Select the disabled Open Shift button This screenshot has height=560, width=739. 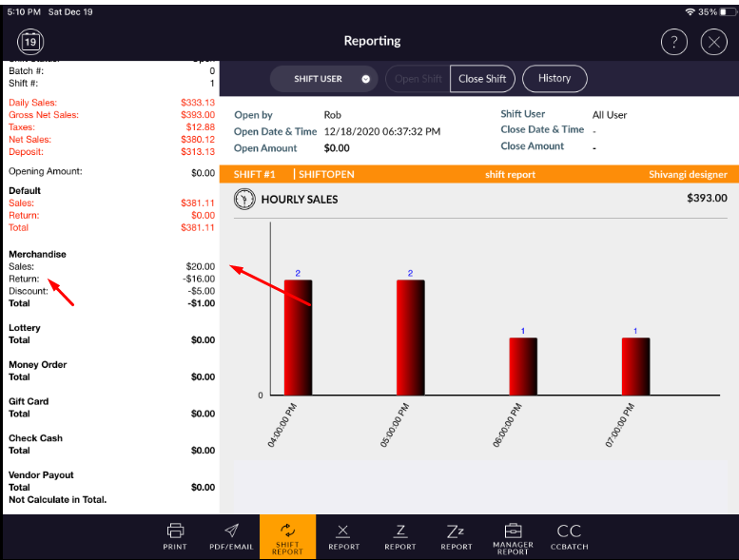pos(416,79)
